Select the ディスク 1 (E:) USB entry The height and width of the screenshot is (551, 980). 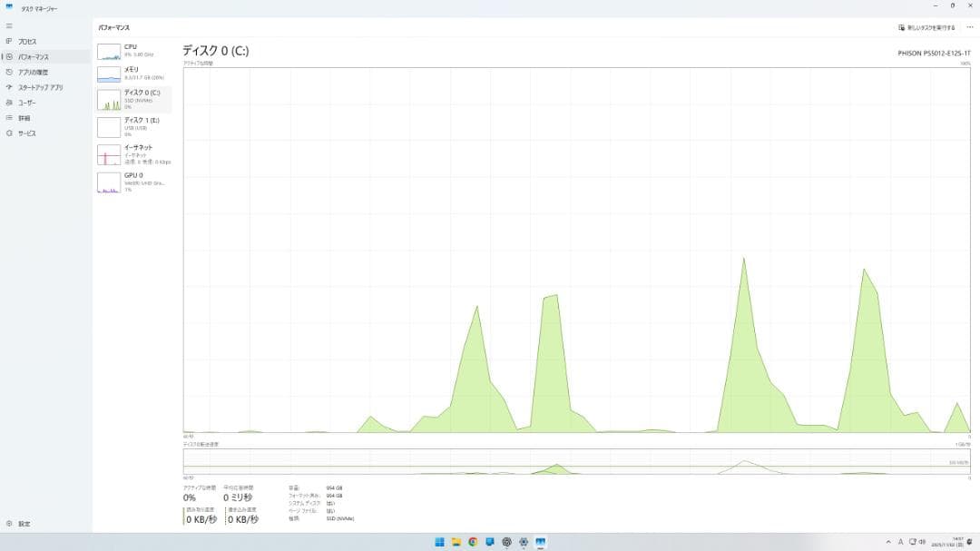133,126
